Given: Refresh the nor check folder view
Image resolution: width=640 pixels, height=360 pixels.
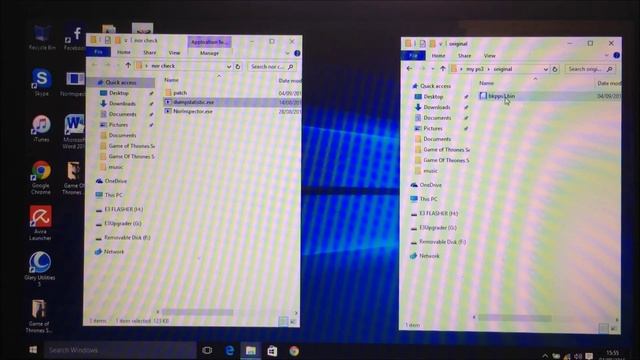Looking at the screenshot, I should [238, 67].
